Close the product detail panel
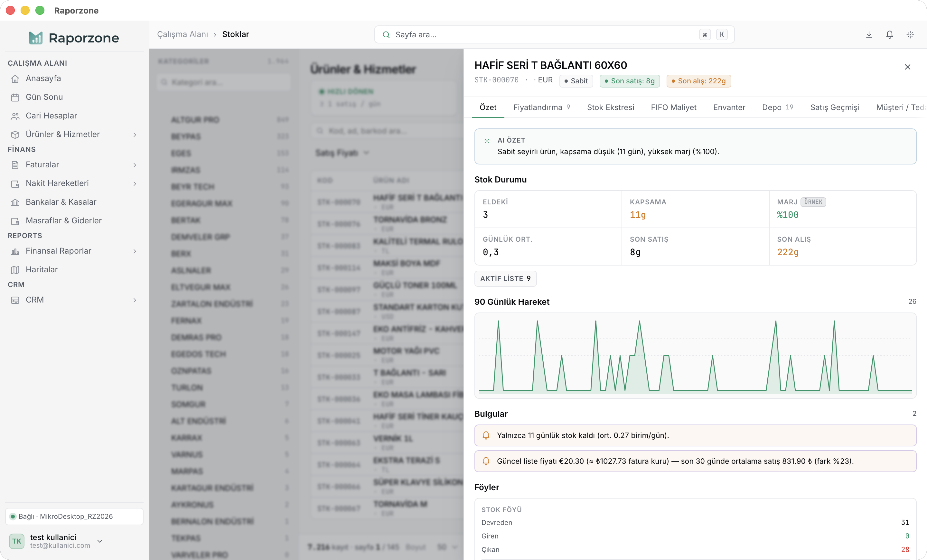The width and height of the screenshot is (927, 560). click(x=907, y=67)
